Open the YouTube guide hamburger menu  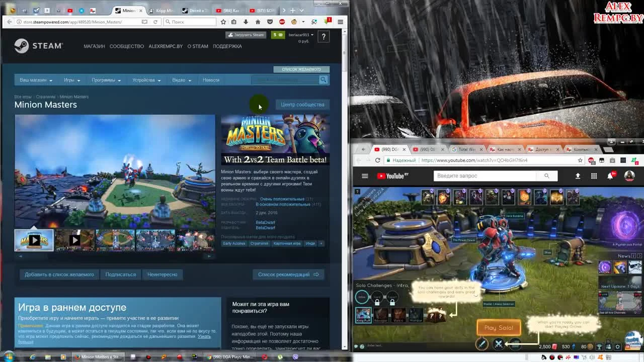pyautogui.click(x=365, y=176)
